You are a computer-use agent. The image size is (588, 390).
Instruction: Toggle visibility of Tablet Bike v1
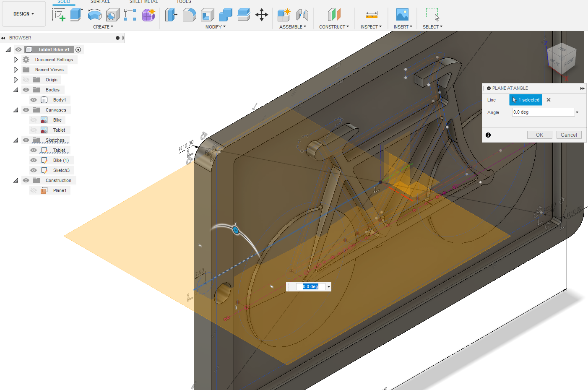(x=18, y=49)
